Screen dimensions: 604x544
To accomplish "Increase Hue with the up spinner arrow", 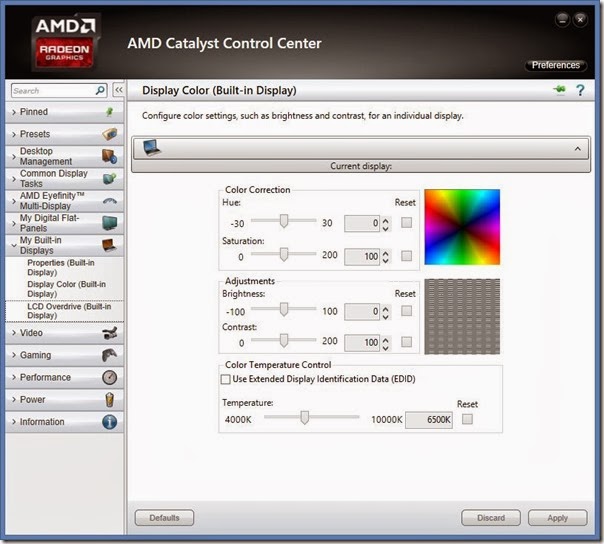I will coord(386,220).
